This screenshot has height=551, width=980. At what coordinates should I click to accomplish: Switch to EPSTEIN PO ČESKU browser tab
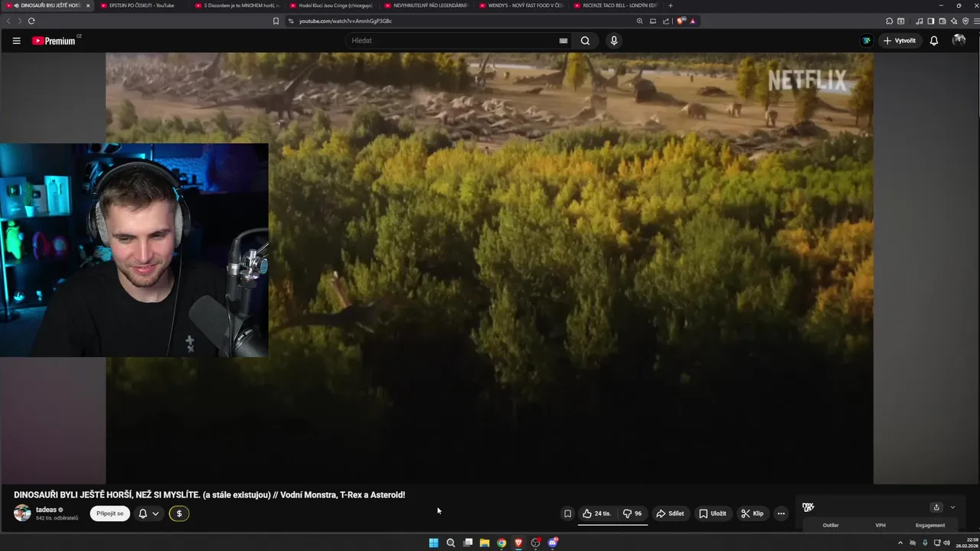tap(142, 5)
